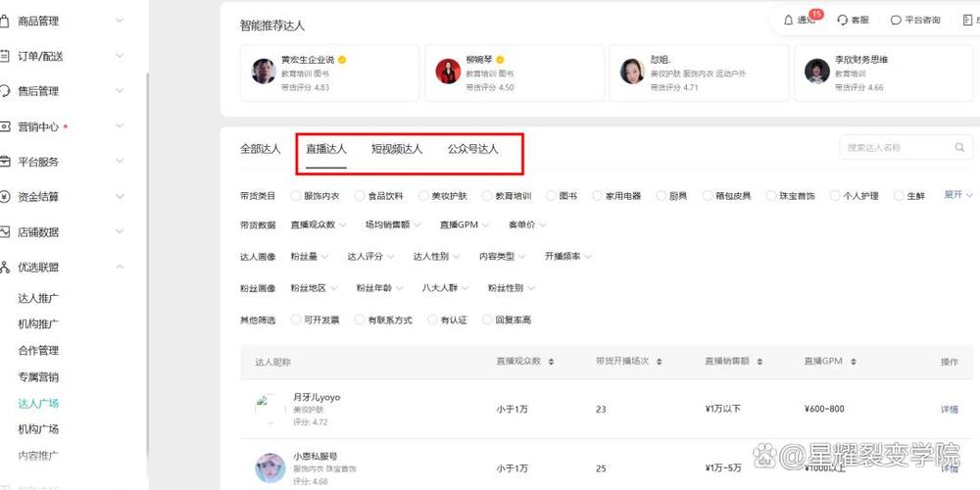Open notifications bell icon

788,20
